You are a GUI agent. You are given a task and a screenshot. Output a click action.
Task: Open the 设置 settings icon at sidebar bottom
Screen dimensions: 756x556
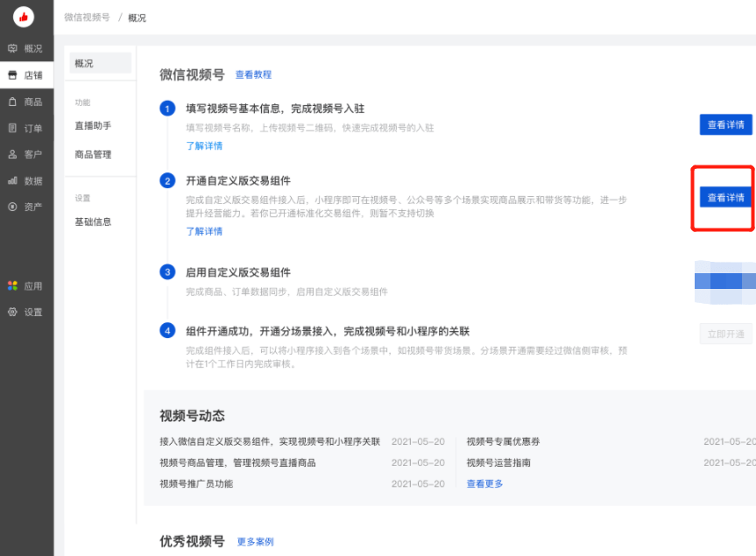click(x=26, y=312)
